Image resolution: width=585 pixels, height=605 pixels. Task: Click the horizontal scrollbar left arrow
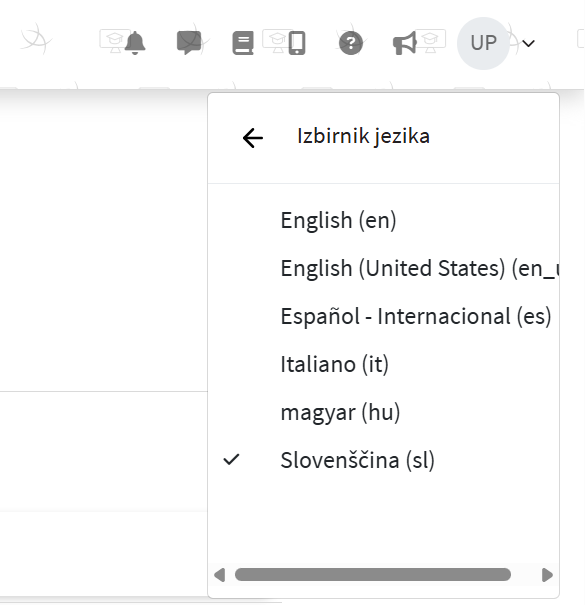[220, 575]
